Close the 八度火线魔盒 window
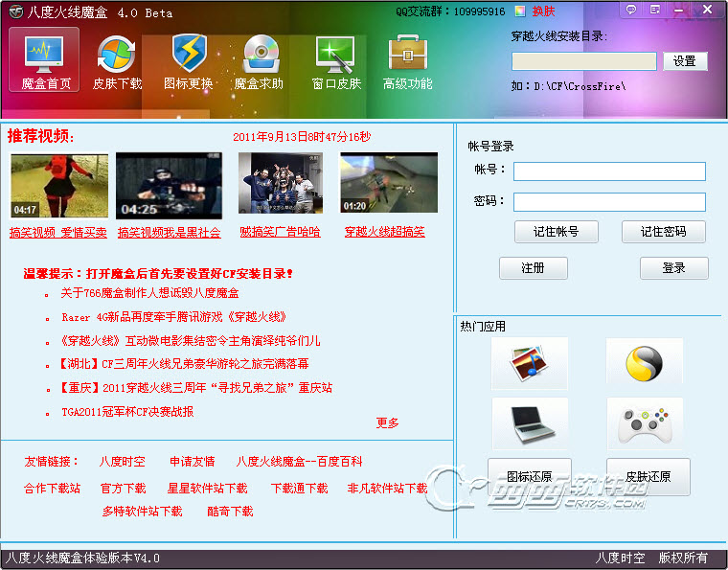The height and width of the screenshot is (570, 728). click(707, 10)
